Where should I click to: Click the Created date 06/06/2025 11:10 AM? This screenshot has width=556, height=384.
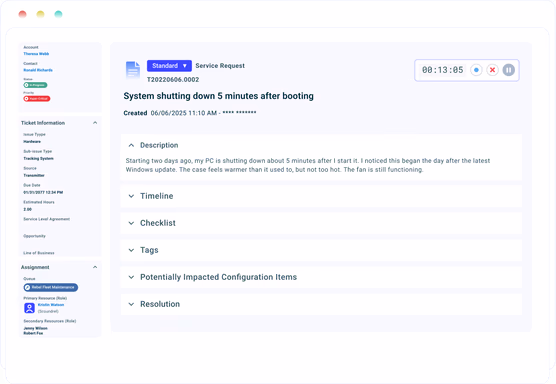tap(184, 113)
